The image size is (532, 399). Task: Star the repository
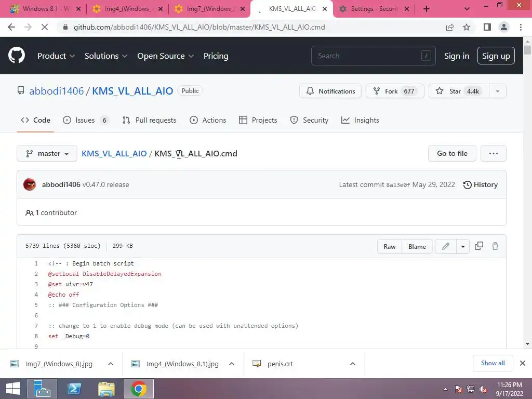[459, 91]
